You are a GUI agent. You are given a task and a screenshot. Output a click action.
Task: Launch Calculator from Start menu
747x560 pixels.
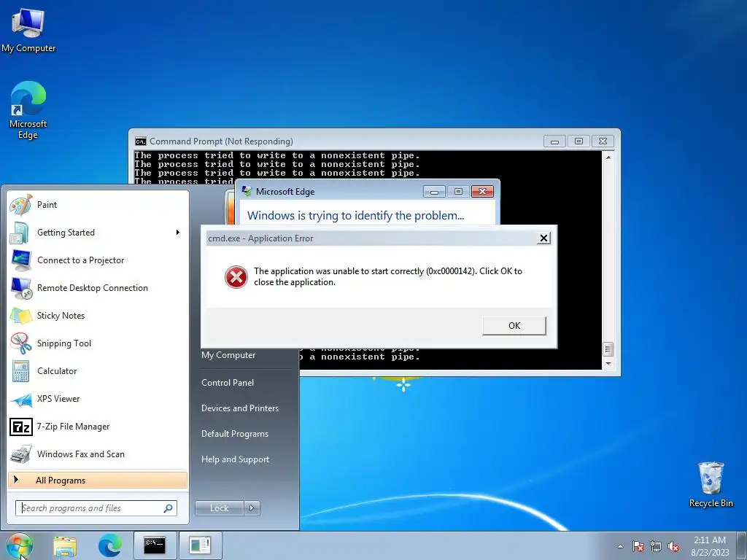pyautogui.click(x=98, y=371)
